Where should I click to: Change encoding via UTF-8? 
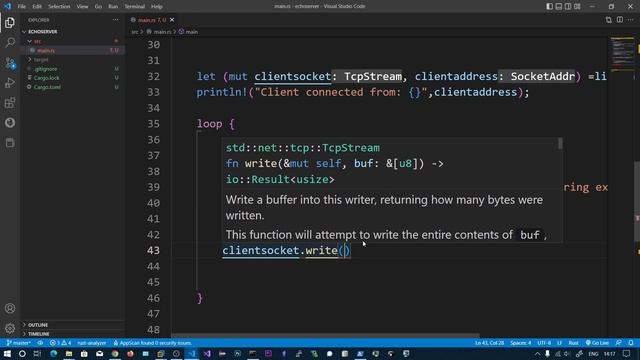coord(544,343)
